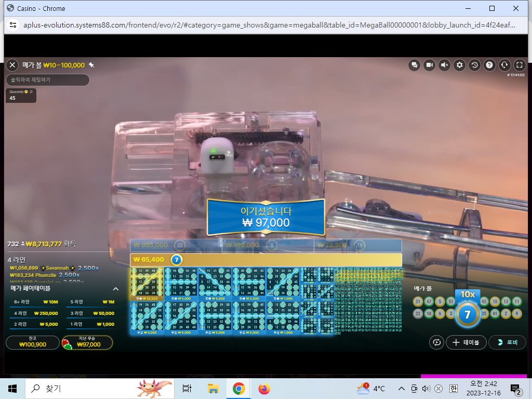Click the ₩103,000 row with ball 8
Viewport: 532px width, 399px height.
(x=268, y=245)
